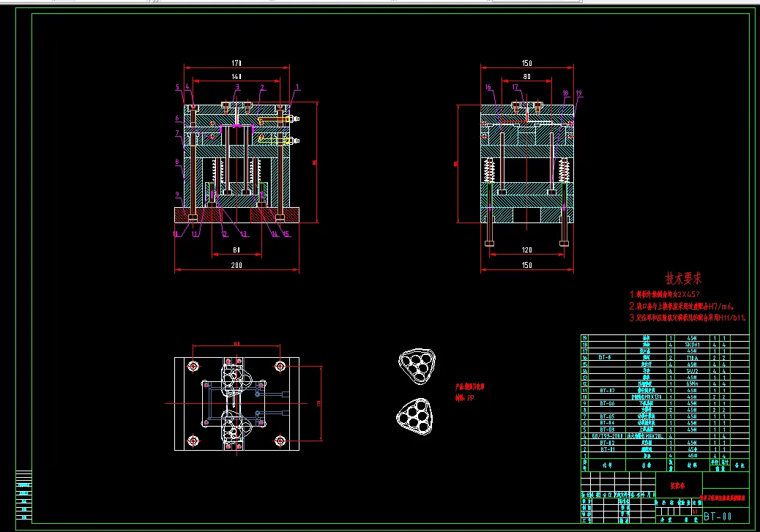760x532 pixels.
Task: Click the BT-02 code in parts list
Action: pos(607,443)
